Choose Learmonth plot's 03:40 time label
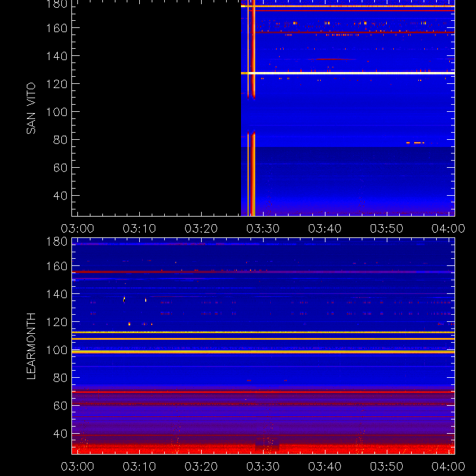This screenshot has width=476, height=476. 325,466
